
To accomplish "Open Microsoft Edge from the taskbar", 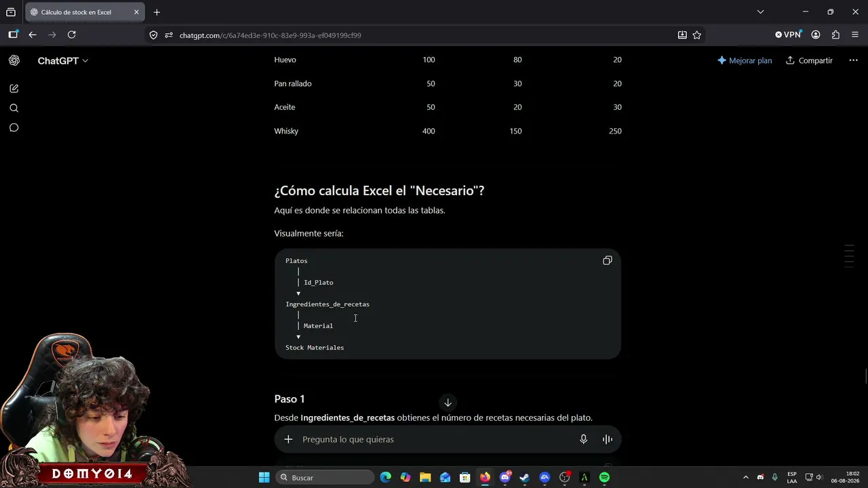I will (x=385, y=478).
